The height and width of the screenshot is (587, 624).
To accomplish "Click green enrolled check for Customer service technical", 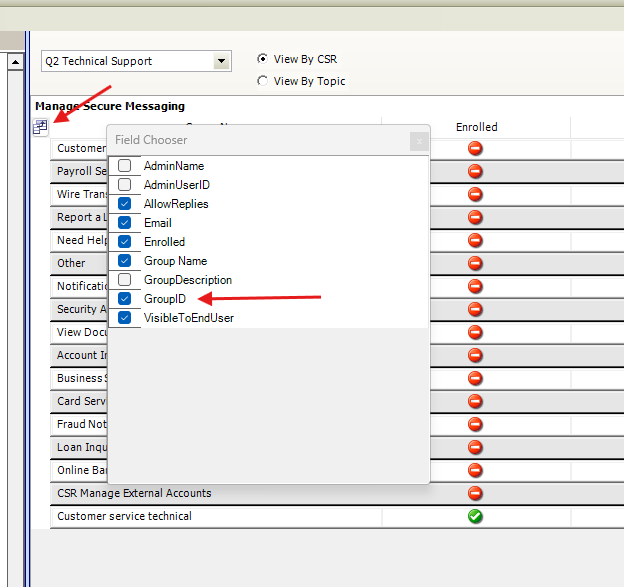I will coord(475,516).
